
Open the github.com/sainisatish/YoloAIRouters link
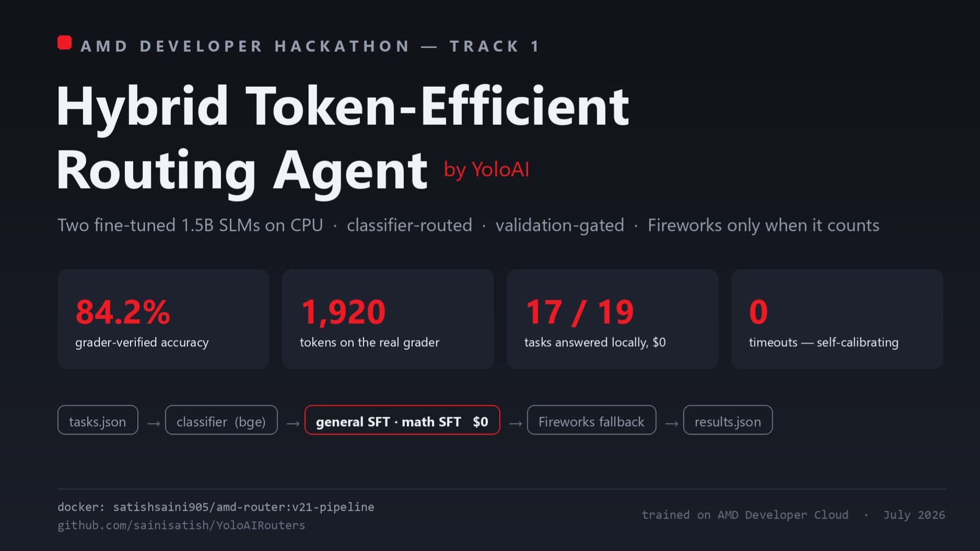coord(181,525)
